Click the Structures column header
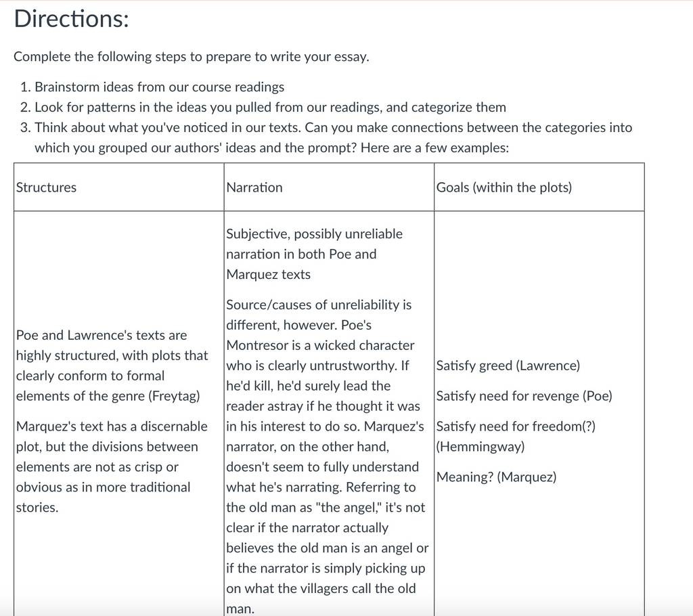693x616 pixels. coord(46,188)
